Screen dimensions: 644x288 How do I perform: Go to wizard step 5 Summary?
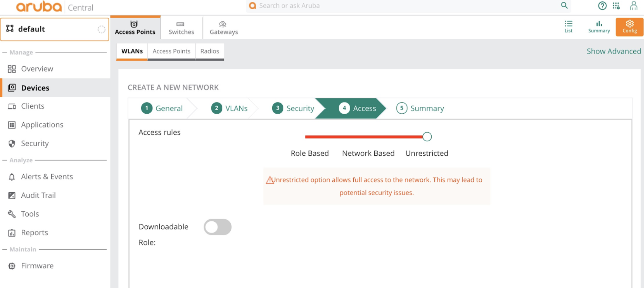(420, 108)
